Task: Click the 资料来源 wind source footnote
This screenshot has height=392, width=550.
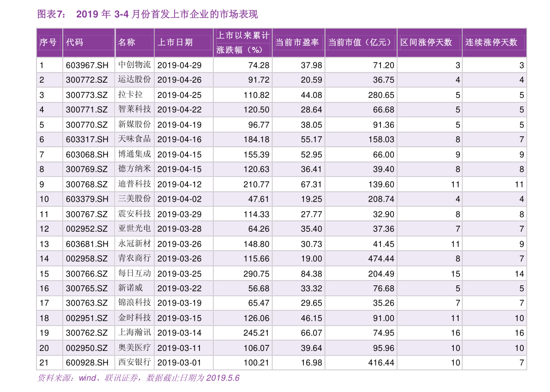Action: pyautogui.click(x=138, y=378)
